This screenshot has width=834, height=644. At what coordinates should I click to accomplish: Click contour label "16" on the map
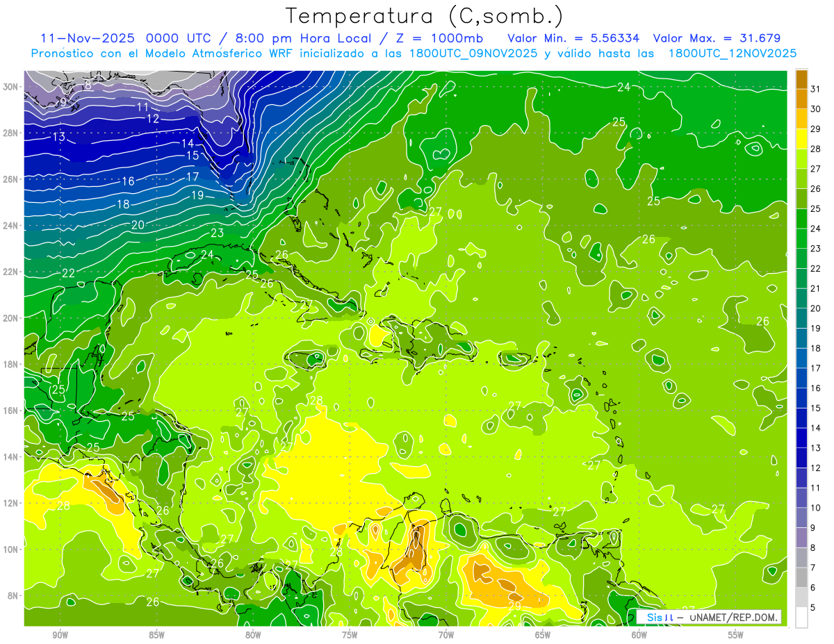click(x=128, y=181)
